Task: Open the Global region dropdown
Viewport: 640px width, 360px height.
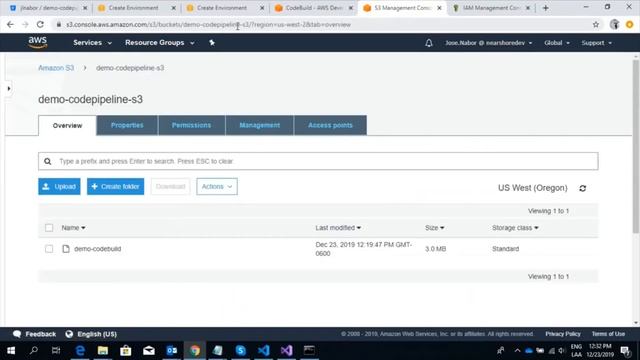Action: [x=557, y=43]
